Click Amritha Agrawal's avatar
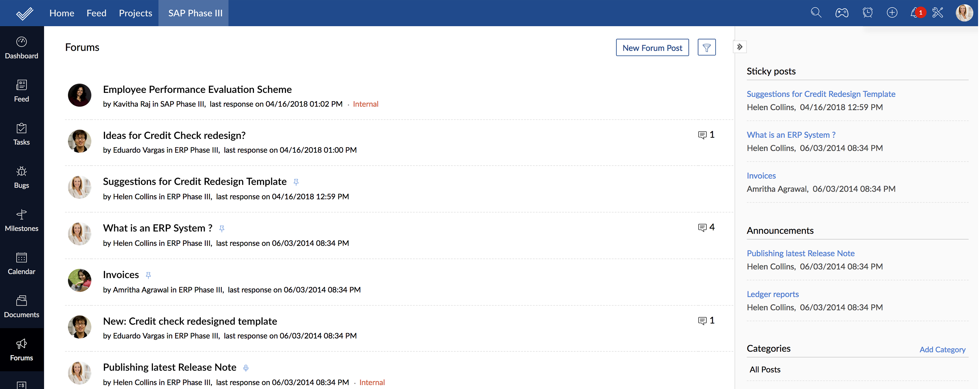Viewport: 980px width, 389px height. [x=80, y=281]
